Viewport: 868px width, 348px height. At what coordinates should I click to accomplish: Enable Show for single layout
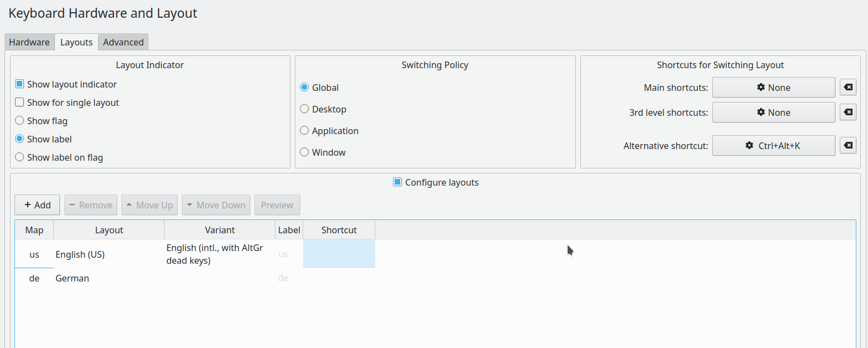coord(19,103)
